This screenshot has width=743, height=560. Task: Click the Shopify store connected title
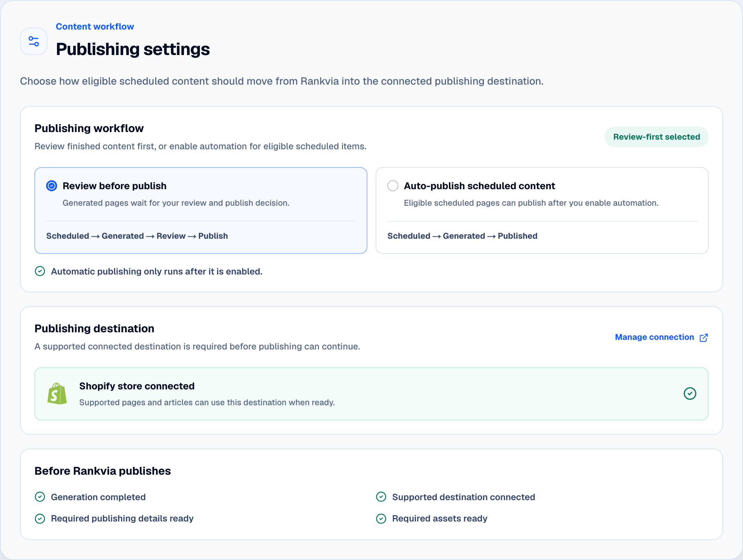[x=137, y=386]
